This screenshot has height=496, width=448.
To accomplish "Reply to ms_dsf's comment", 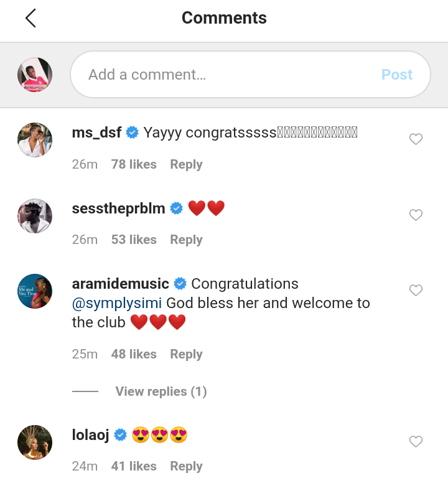I will (186, 164).
